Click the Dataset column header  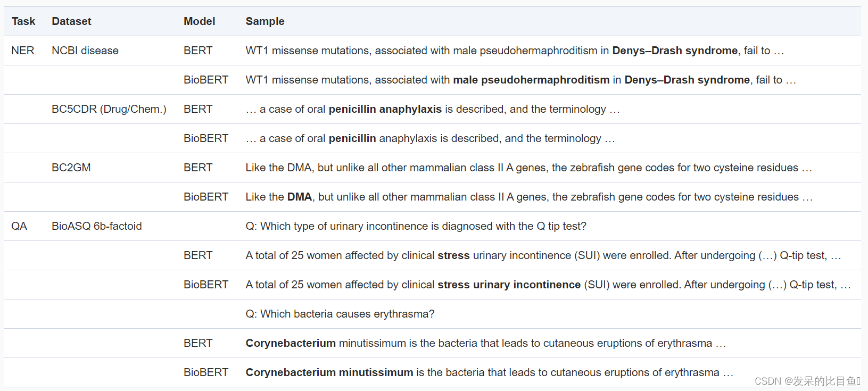pyautogui.click(x=71, y=21)
